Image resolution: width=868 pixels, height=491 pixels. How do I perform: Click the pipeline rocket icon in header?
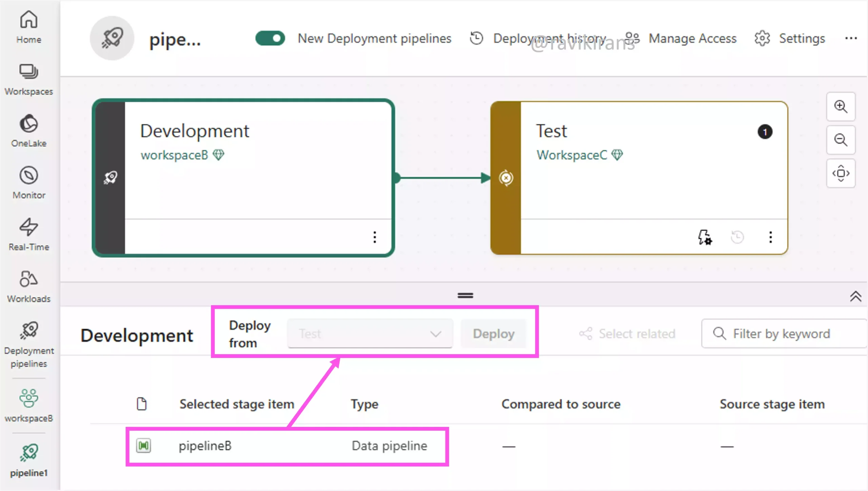coord(112,38)
